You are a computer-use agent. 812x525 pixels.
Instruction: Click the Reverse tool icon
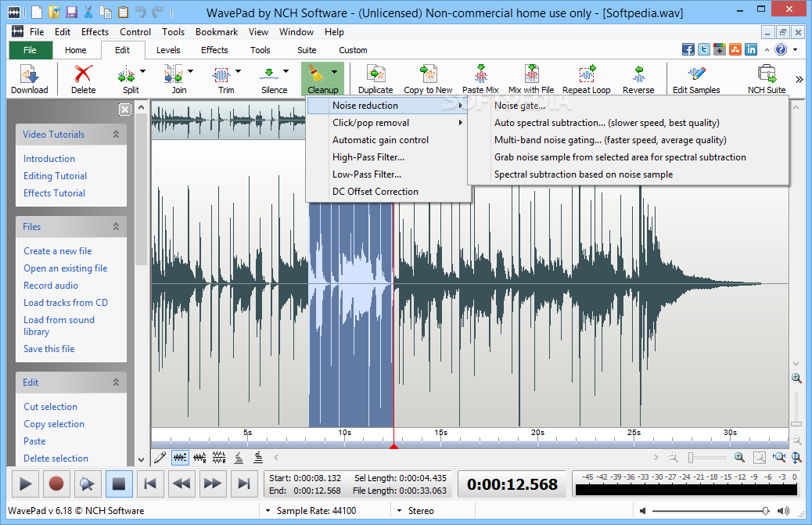tap(639, 74)
